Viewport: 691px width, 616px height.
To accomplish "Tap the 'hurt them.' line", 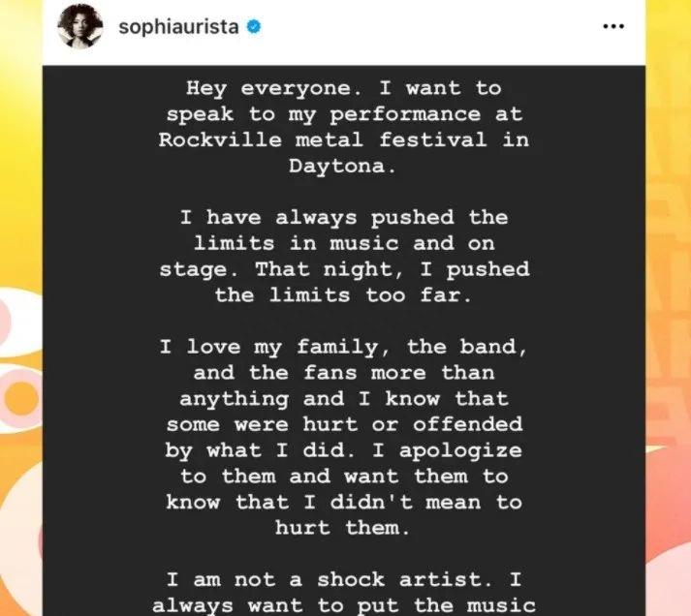I will tap(342, 528).
